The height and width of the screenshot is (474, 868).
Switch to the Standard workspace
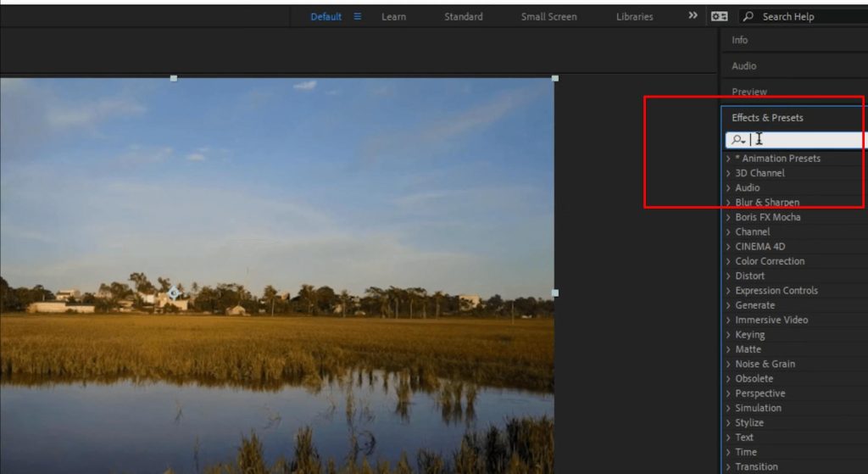(464, 17)
